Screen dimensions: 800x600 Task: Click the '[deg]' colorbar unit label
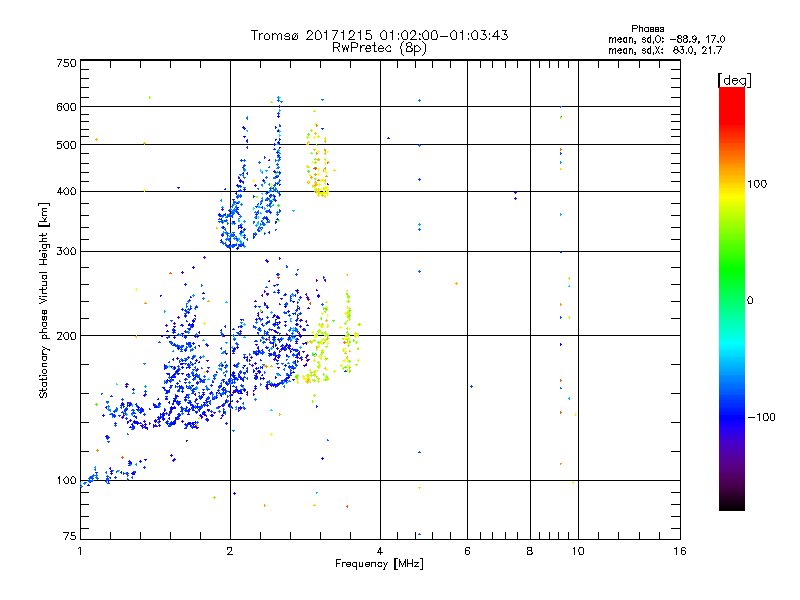click(x=734, y=80)
